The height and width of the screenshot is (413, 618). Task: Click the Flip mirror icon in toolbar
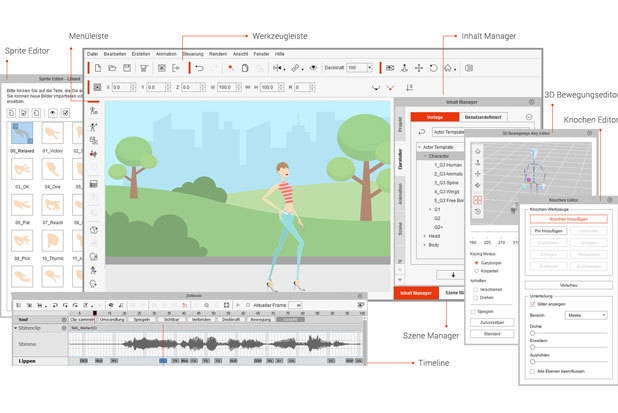(x=278, y=68)
